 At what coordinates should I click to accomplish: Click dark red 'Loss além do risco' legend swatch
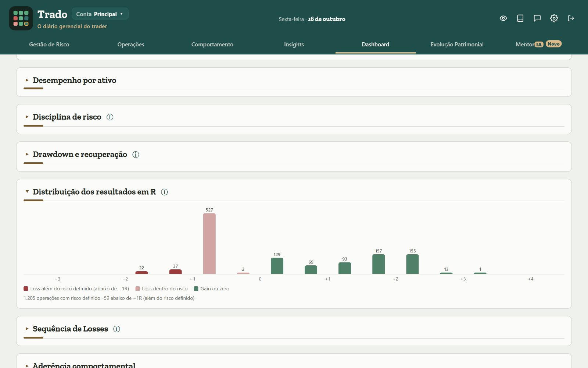coord(26,289)
